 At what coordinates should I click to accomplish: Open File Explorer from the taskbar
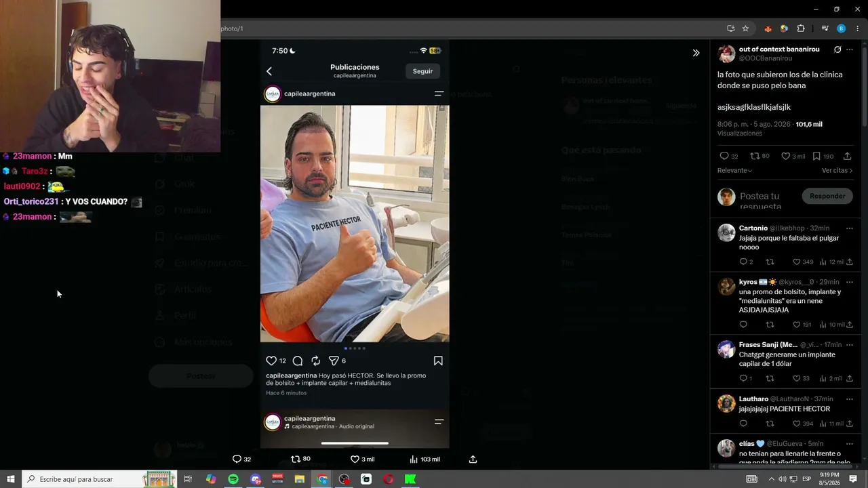pos(300,479)
